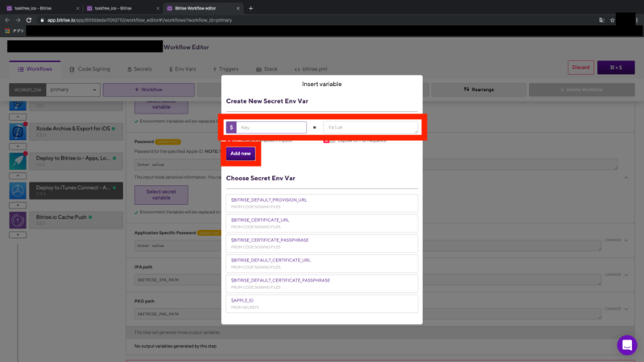The width and height of the screenshot is (644, 362).
Task: Open the Code Signing tab
Action: pyautogui.click(x=90, y=69)
